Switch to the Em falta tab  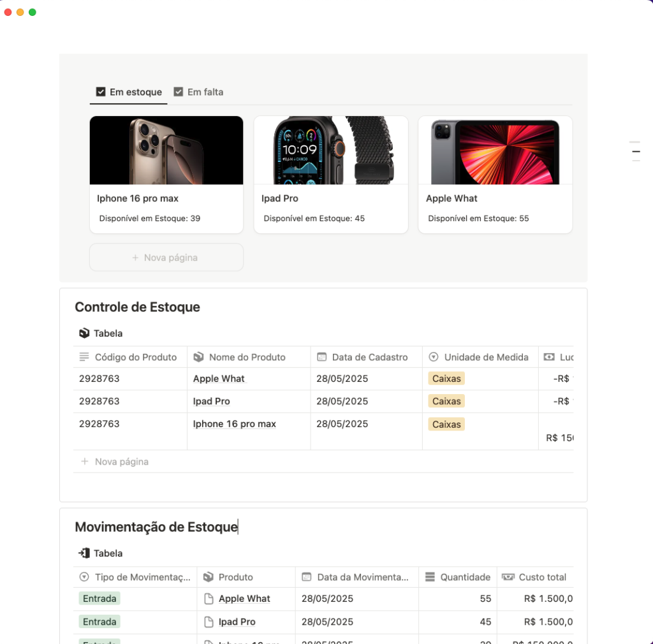coord(199,92)
